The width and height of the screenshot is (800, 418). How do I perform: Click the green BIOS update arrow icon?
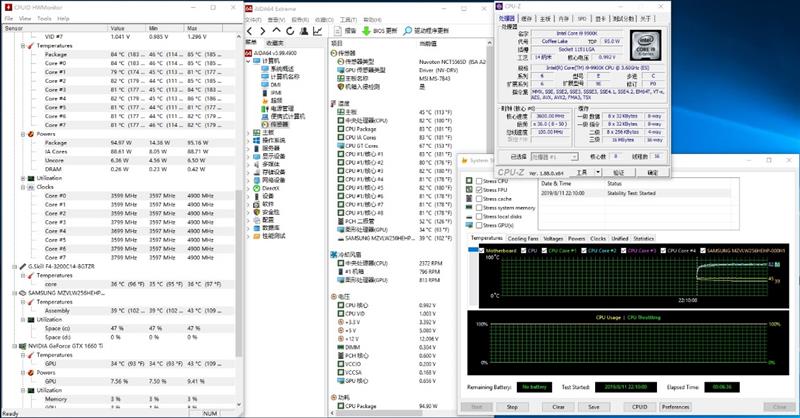367,31
